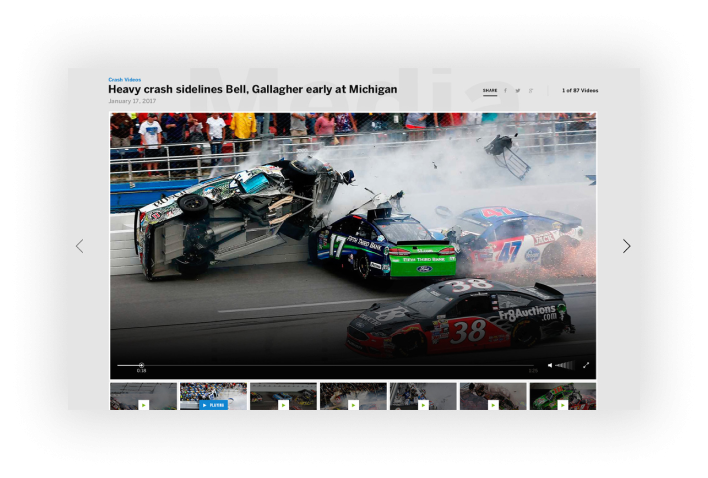Click the 0:18 elapsed time label
The width and height of the screenshot is (708, 478).
point(141,371)
